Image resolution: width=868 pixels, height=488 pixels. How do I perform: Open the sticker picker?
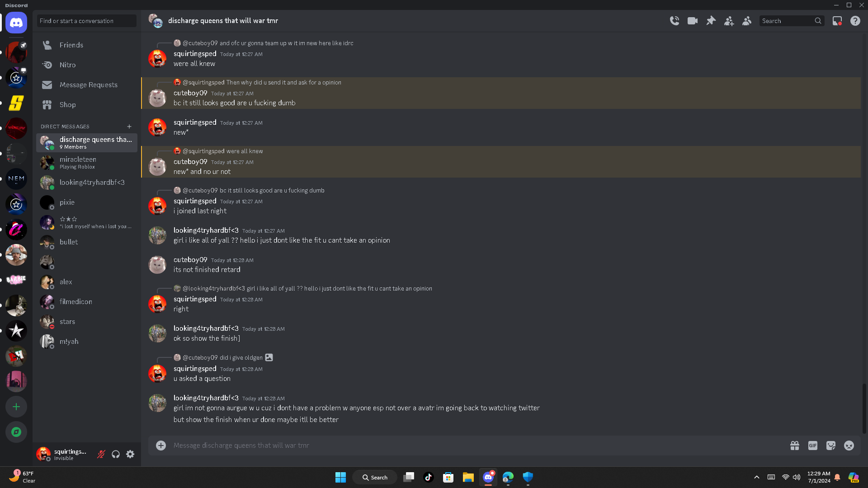tap(831, 446)
